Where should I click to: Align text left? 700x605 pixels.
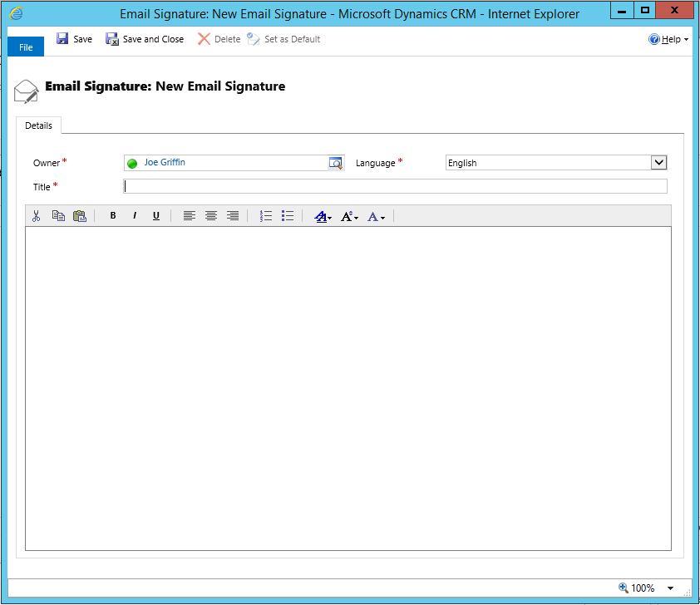point(190,216)
